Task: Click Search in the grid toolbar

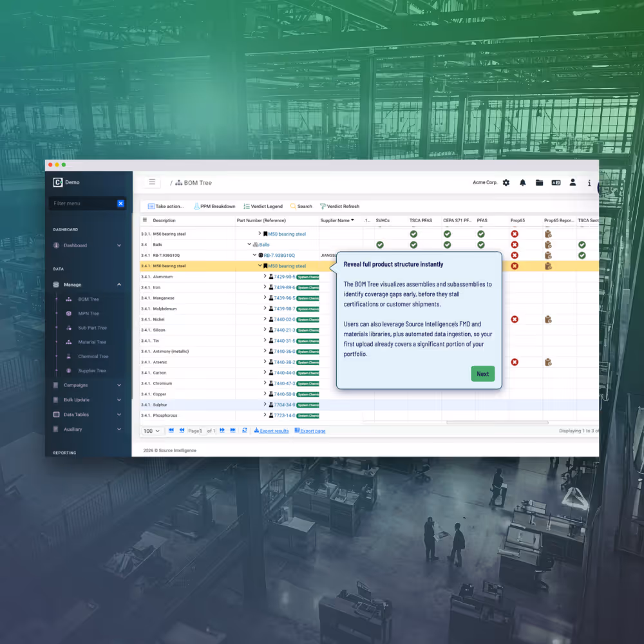Action: point(301,206)
